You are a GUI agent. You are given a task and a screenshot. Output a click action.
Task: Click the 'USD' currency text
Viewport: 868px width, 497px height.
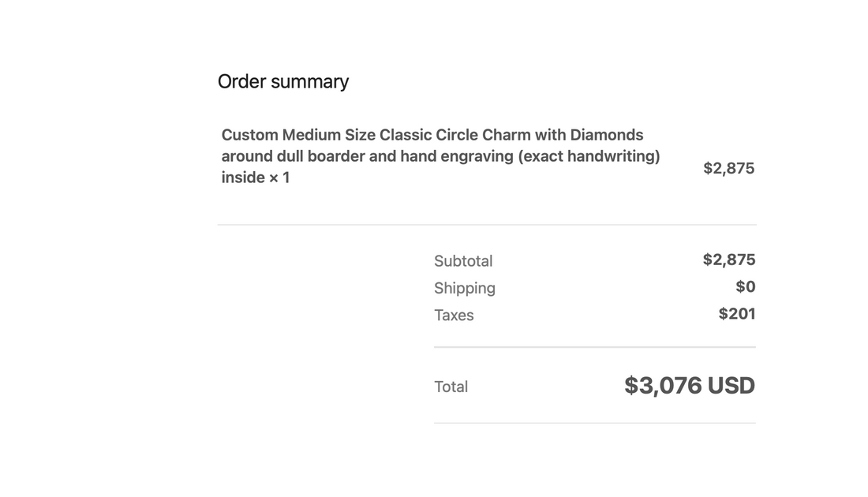click(731, 386)
